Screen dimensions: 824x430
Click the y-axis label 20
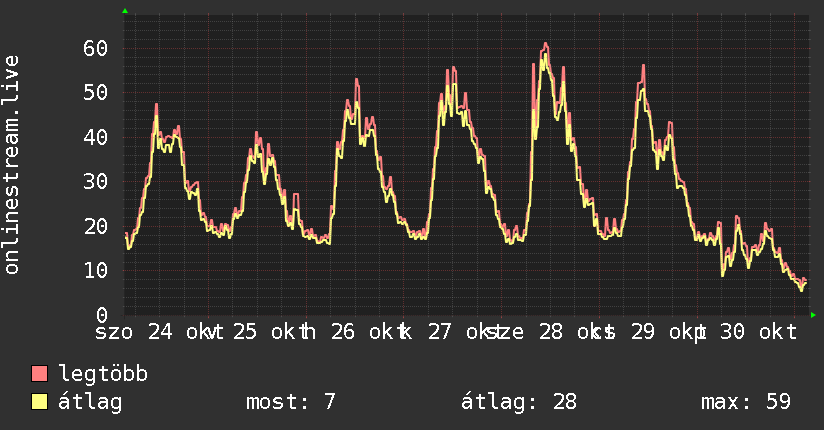click(x=96, y=226)
